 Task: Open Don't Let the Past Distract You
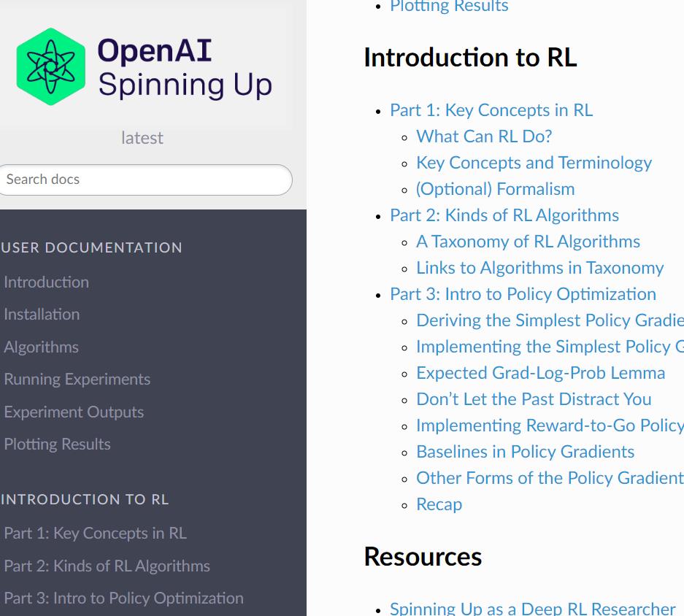coord(534,399)
